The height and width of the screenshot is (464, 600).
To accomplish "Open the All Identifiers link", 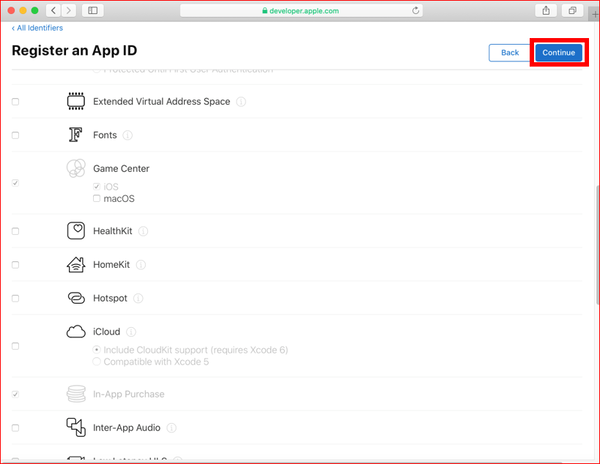I will point(37,28).
